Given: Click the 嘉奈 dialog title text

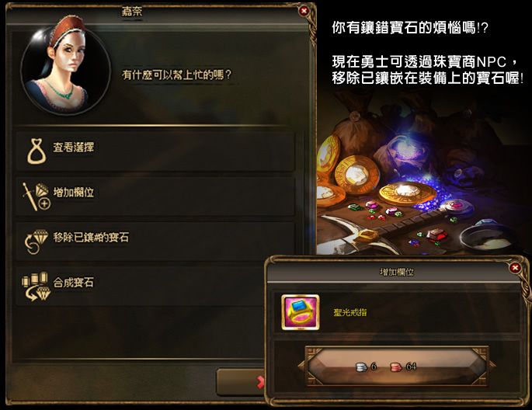Looking at the screenshot, I should (132, 12).
